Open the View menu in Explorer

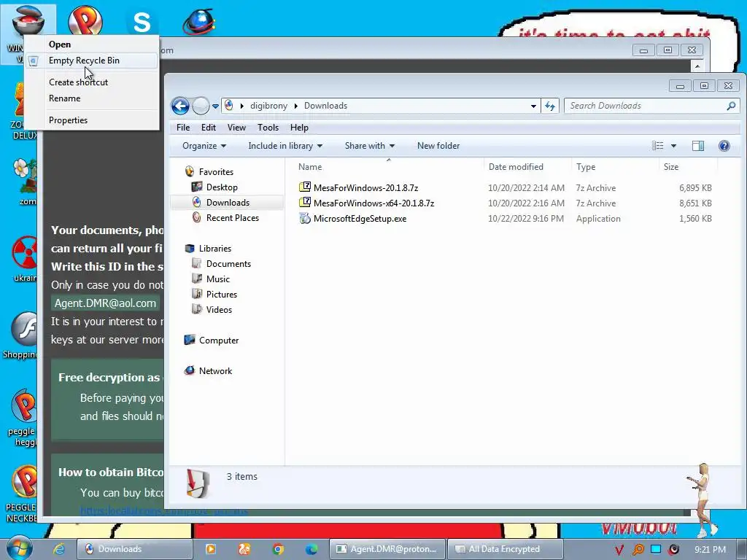(x=236, y=128)
